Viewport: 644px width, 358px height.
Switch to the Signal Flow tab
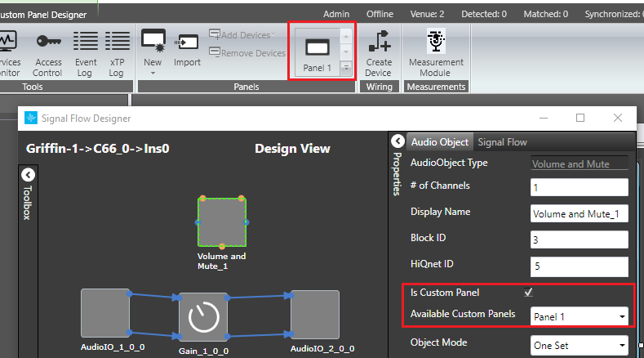point(502,142)
